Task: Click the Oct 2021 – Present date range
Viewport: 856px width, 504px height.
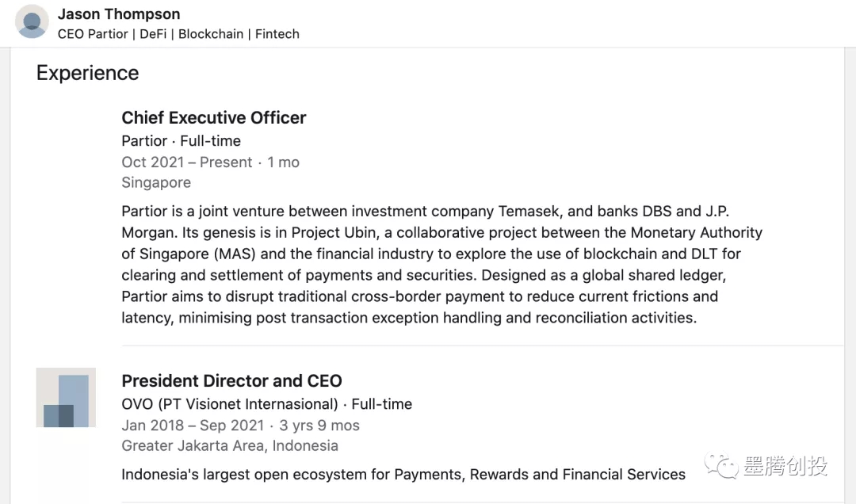Action: [186, 162]
